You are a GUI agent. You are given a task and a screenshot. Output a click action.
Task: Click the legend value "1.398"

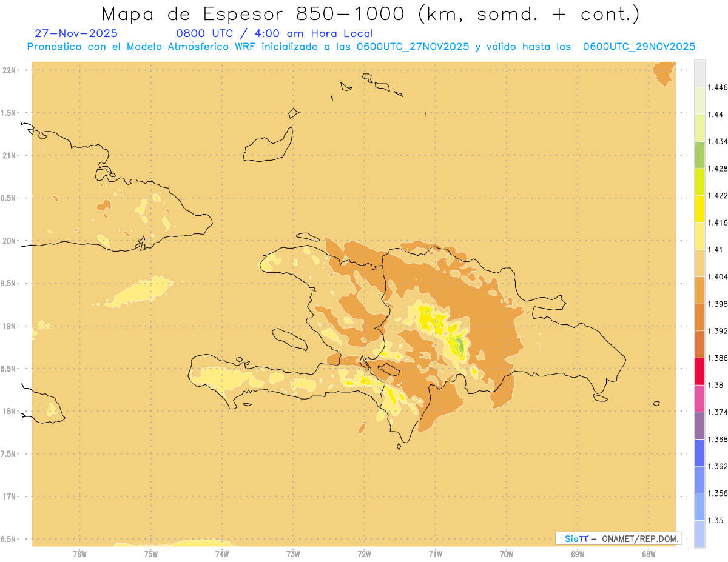pos(718,304)
